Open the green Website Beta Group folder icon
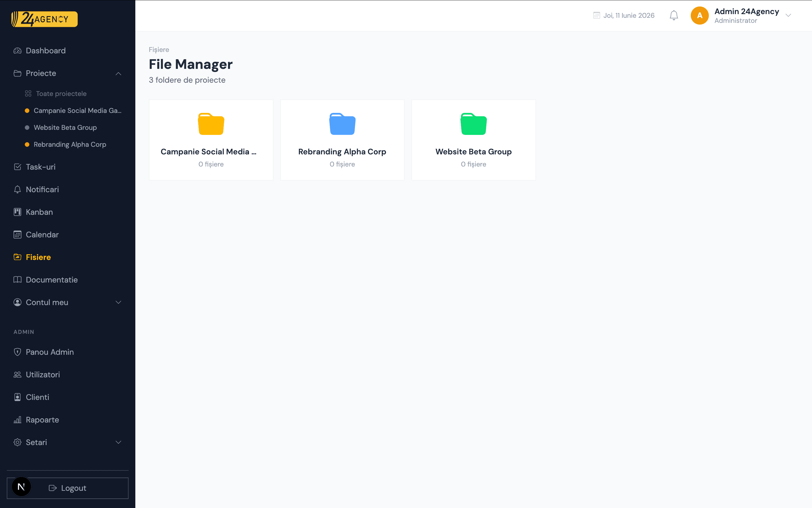812x508 pixels. 473,124
